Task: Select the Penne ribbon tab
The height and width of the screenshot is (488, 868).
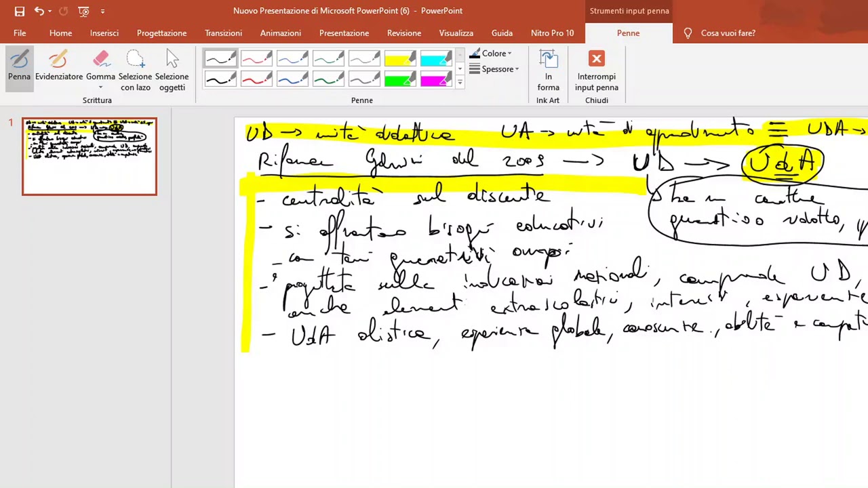Action: click(x=628, y=33)
